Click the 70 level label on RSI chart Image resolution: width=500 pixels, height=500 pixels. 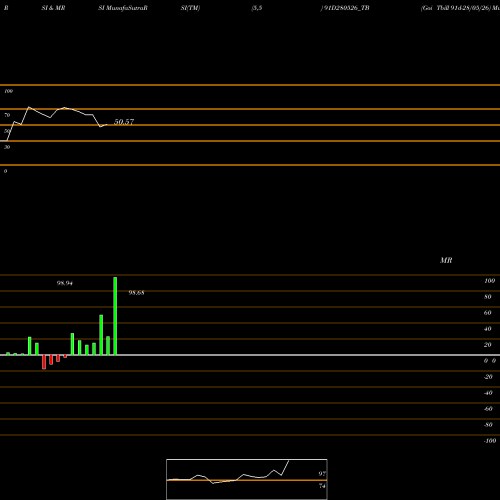(x=7, y=115)
